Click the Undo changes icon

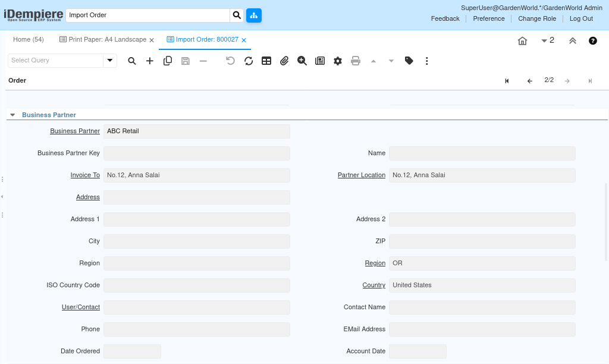[x=230, y=61]
